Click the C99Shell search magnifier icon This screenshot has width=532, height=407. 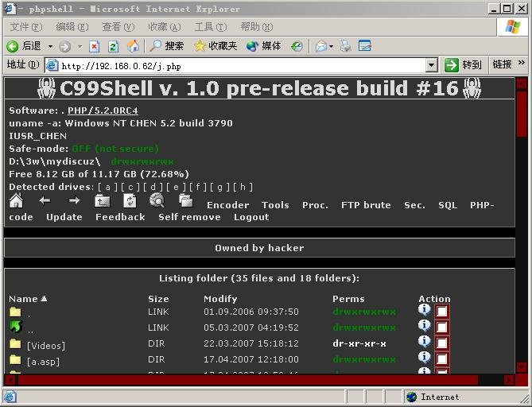pyautogui.click(x=157, y=200)
